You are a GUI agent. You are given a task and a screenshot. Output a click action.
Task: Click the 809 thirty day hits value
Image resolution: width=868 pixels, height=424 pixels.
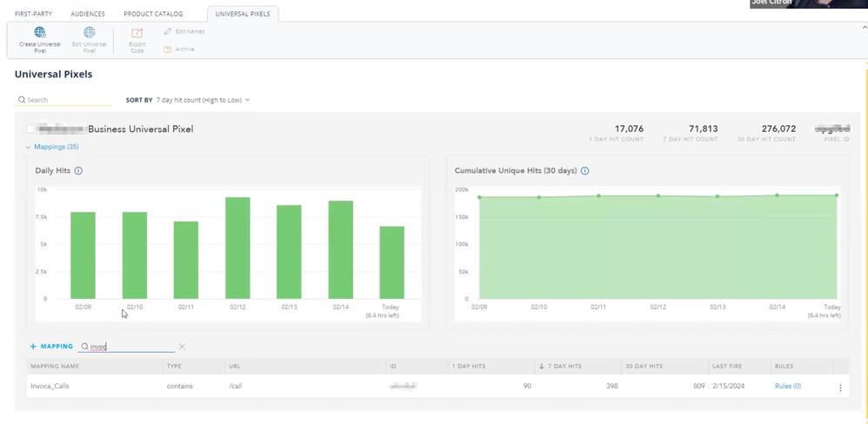[699, 387]
